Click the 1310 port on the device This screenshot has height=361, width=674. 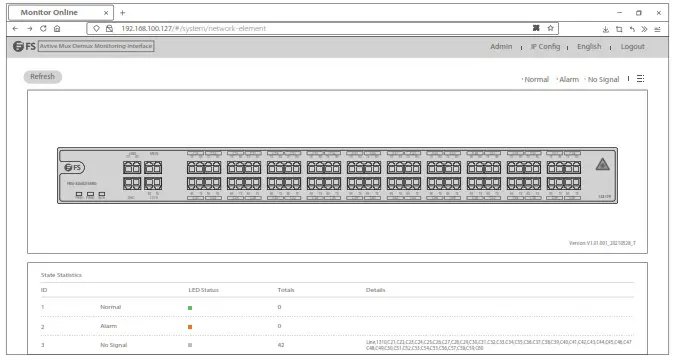[x=153, y=184]
